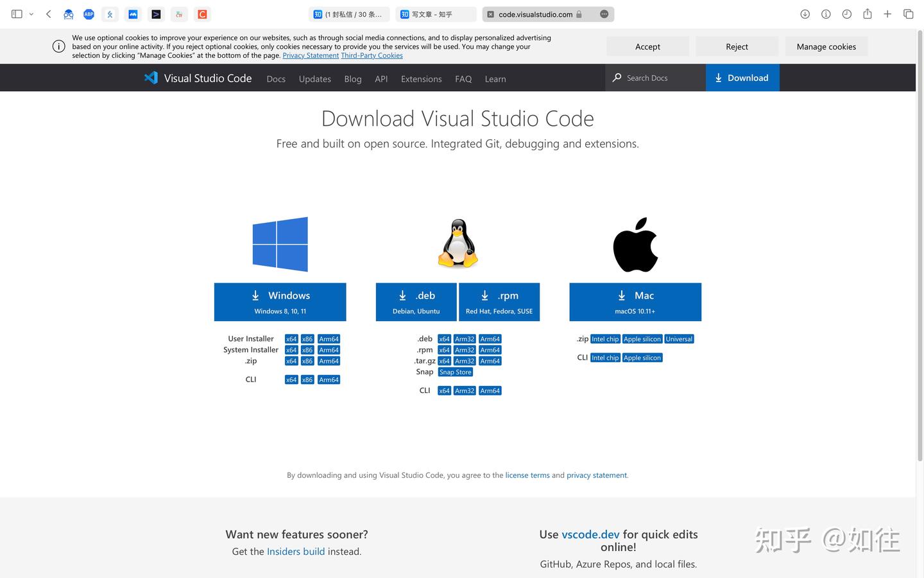
Task: Click the share icon in the toolbar
Action: point(867,13)
